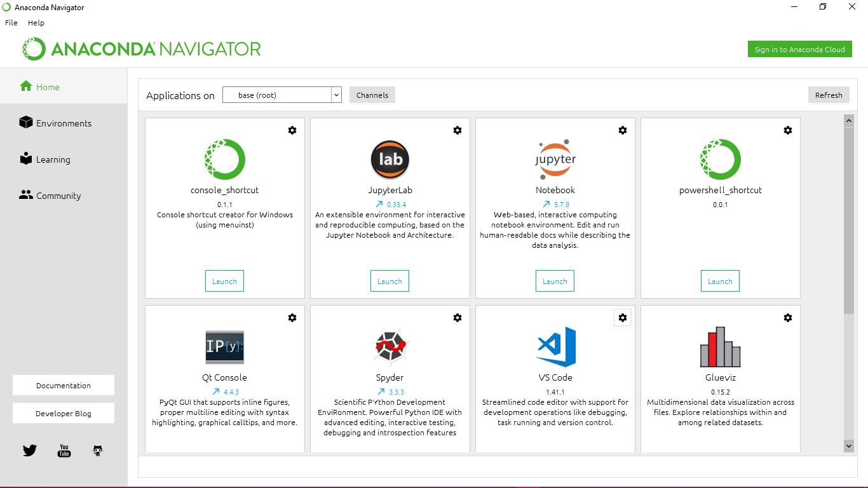Click the VS Code version 1.41.1 text
This screenshot has width=868, height=488.
pos(555,392)
